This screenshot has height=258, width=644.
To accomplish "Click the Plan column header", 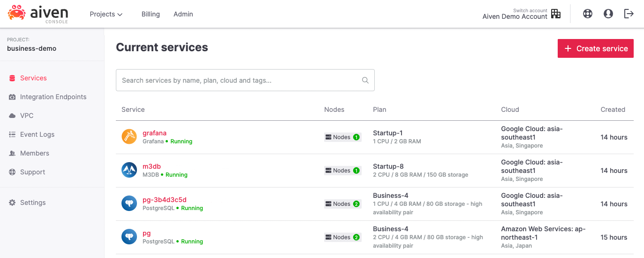I will tap(379, 109).
